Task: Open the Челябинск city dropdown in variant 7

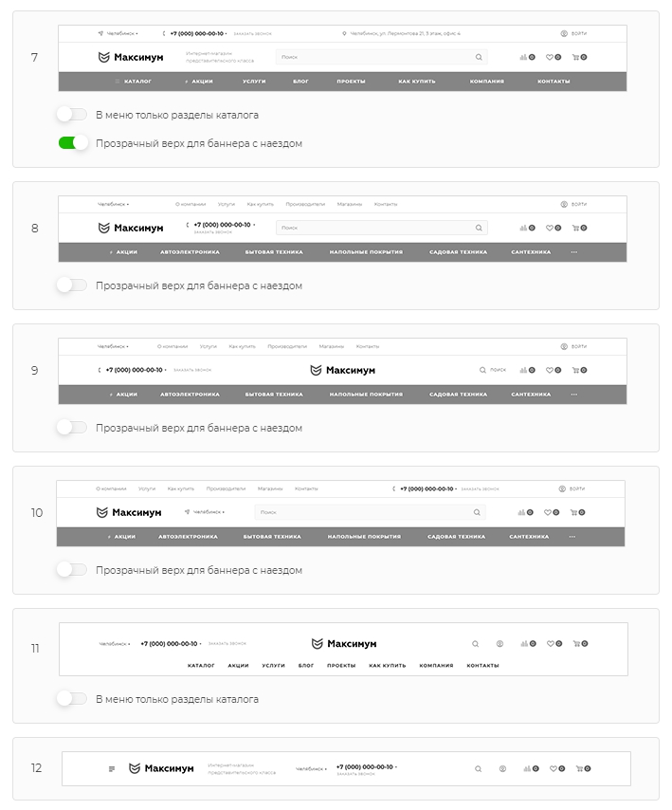Action: click(118, 33)
